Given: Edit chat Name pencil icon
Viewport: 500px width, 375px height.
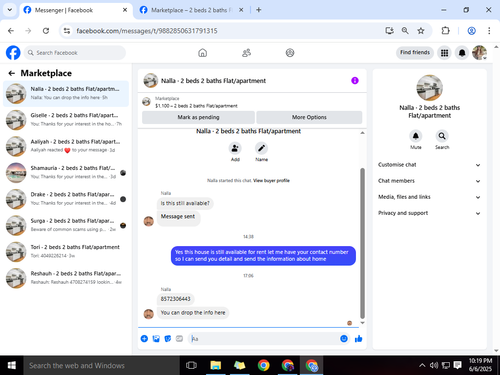Looking at the screenshot, I should (x=261, y=148).
